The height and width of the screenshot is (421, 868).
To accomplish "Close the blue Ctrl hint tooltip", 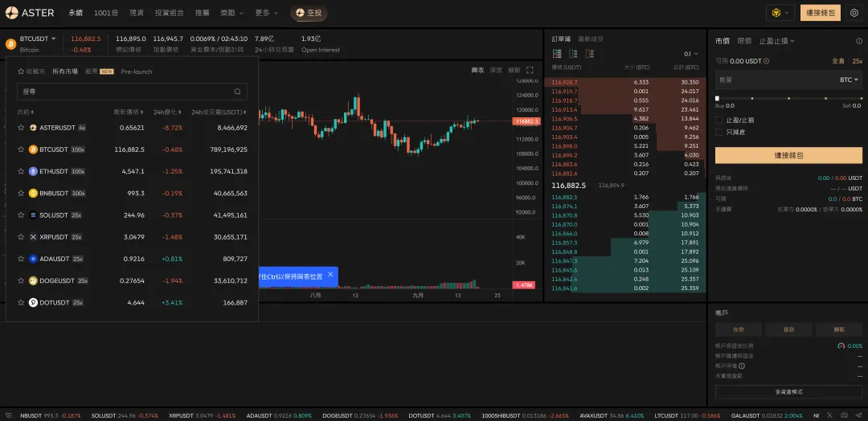I will (x=330, y=275).
